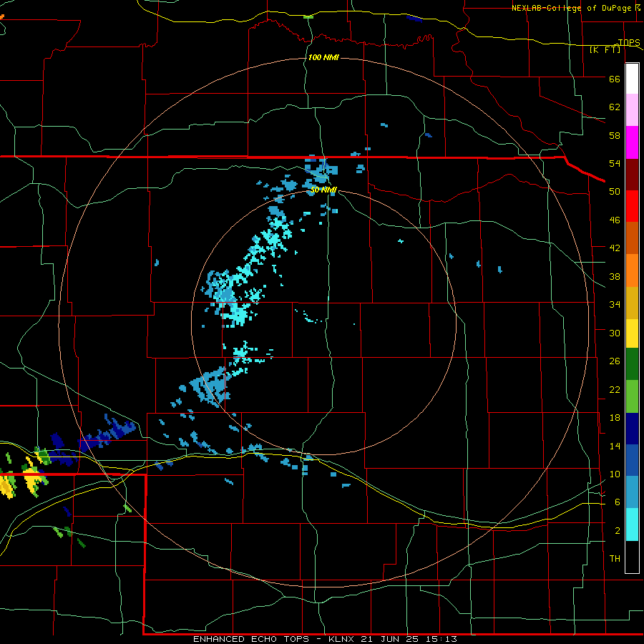
Task: Click the '18' legend value
Action: [x=615, y=418]
